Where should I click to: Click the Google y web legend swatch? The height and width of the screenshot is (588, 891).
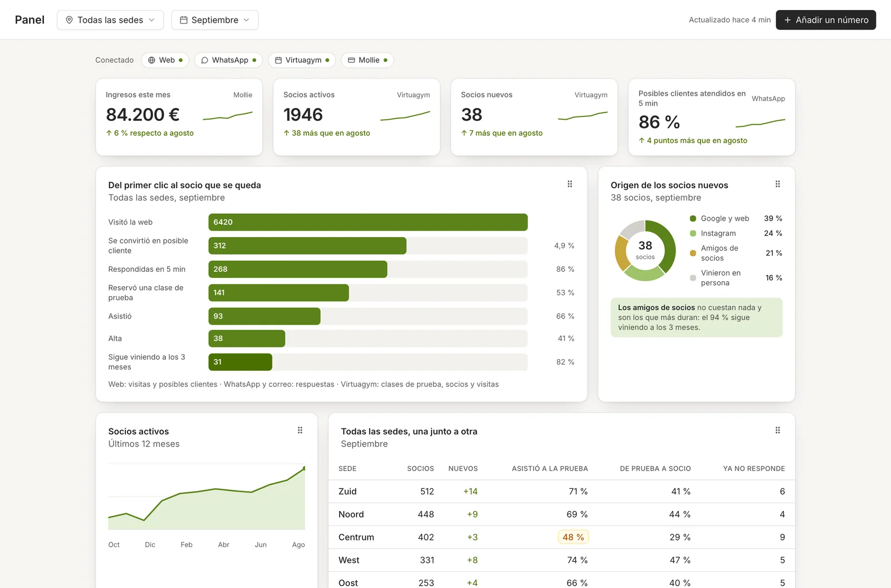coord(693,219)
